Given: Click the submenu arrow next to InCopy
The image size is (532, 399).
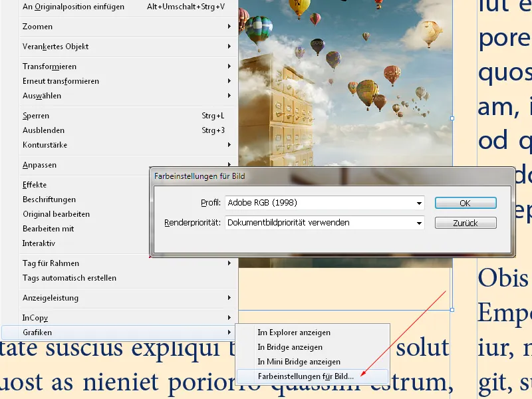Looking at the screenshot, I should pos(229,318).
